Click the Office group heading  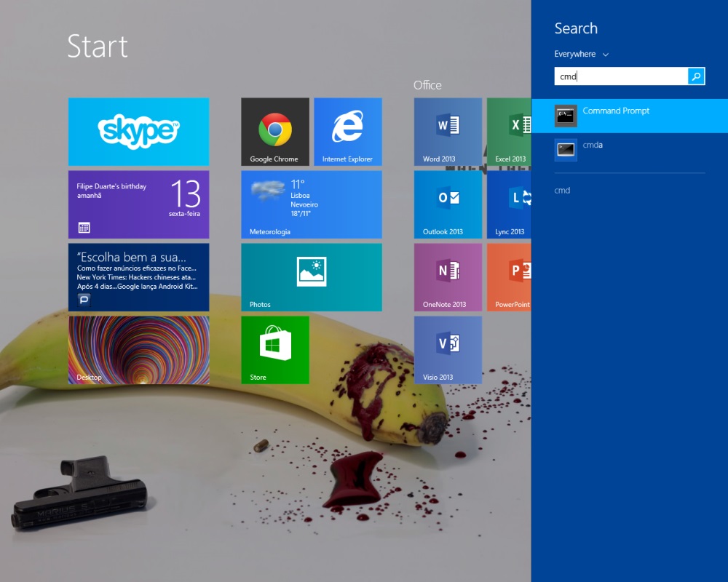[427, 85]
